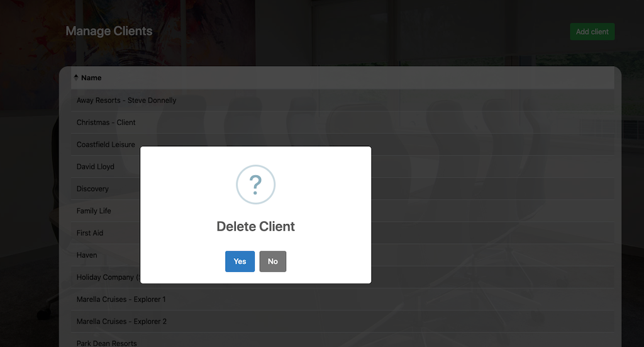
Task: Click the Delete Client dialog title
Action: [x=255, y=227]
